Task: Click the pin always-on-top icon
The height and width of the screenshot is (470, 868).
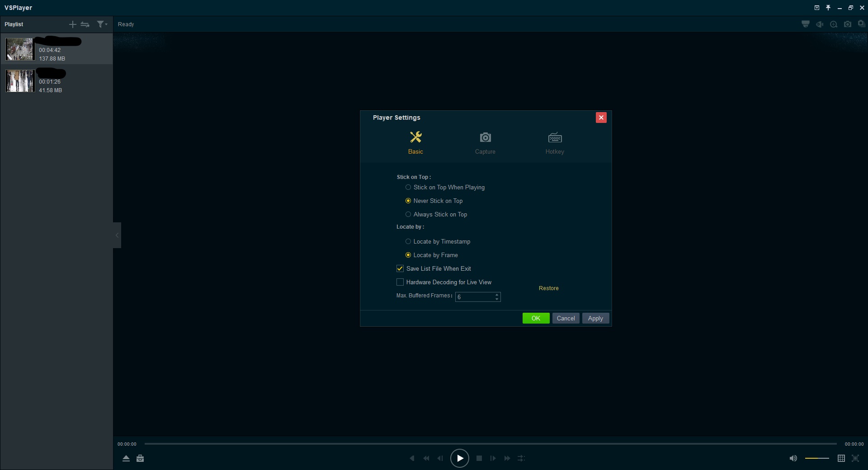Action: 828,8
